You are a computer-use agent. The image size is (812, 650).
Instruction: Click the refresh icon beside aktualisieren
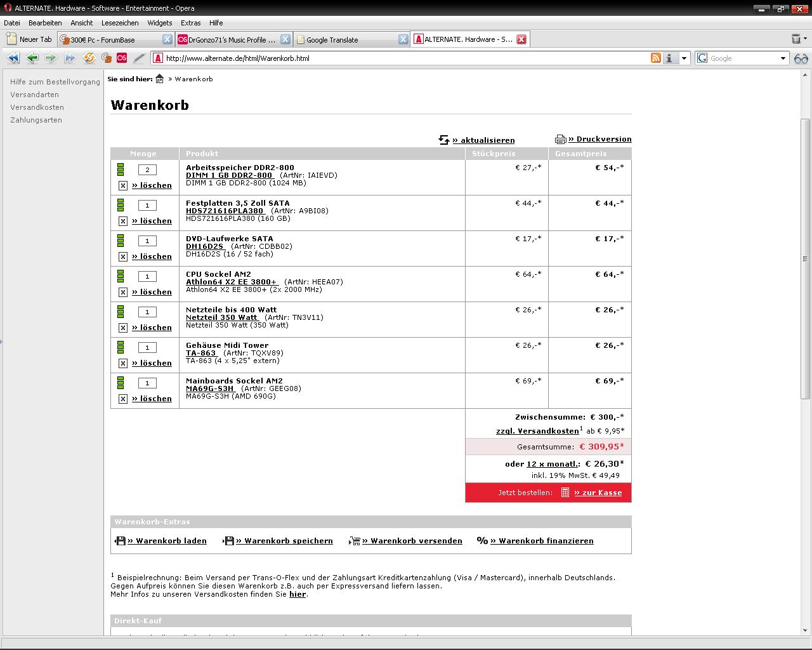click(x=444, y=140)
